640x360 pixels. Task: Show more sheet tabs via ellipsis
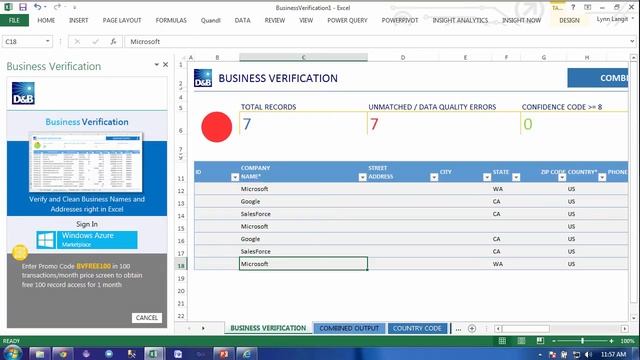point(458,329)
